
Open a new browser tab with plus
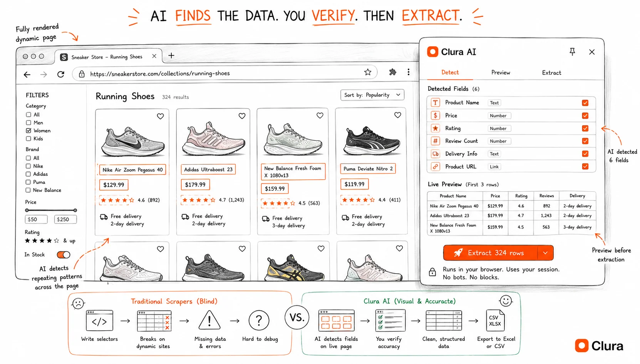(171, 56)
